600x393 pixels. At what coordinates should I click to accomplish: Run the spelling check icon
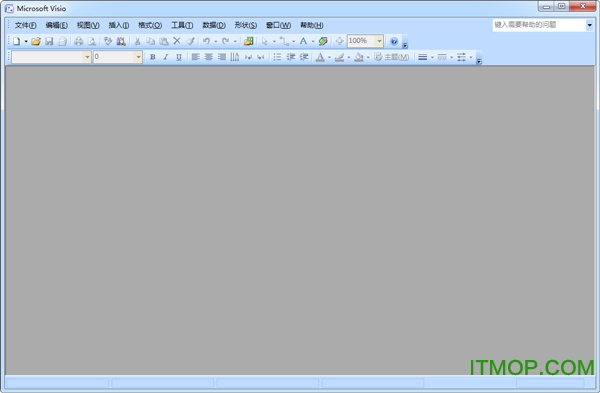point(108,41)
